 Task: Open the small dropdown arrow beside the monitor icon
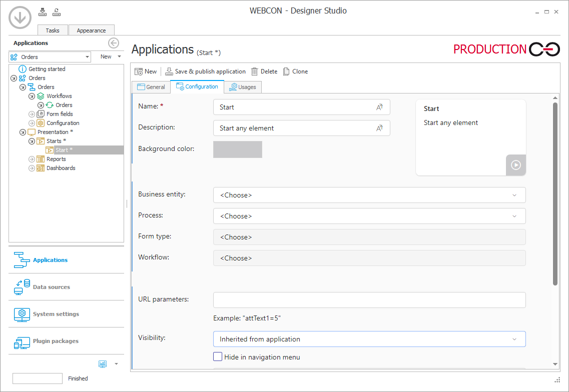[x=116, y=363]
